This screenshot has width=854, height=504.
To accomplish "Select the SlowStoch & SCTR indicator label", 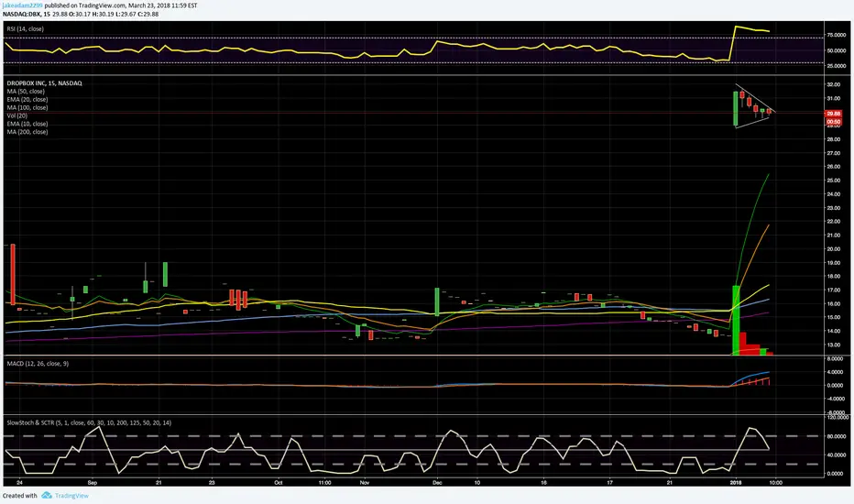I will [x=89, y=422].
